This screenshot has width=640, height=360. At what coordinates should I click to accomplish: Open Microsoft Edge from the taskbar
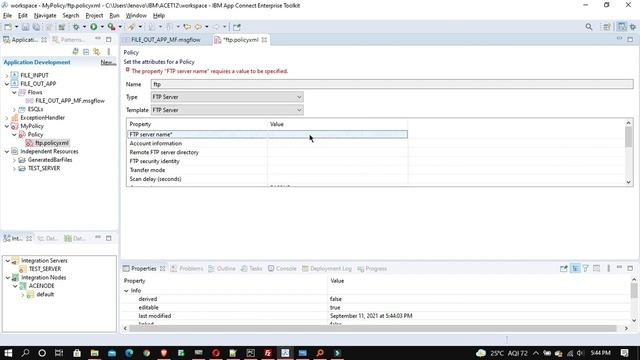[x=129, y=353]
